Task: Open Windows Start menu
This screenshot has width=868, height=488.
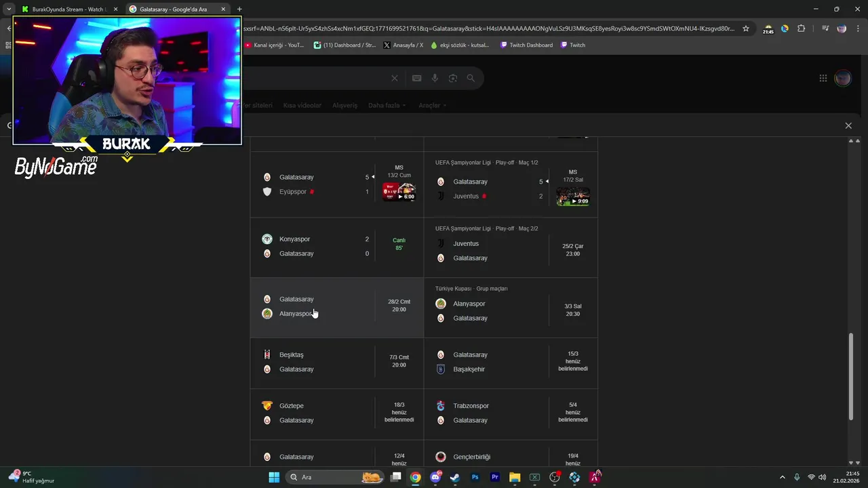Action: 274,477
